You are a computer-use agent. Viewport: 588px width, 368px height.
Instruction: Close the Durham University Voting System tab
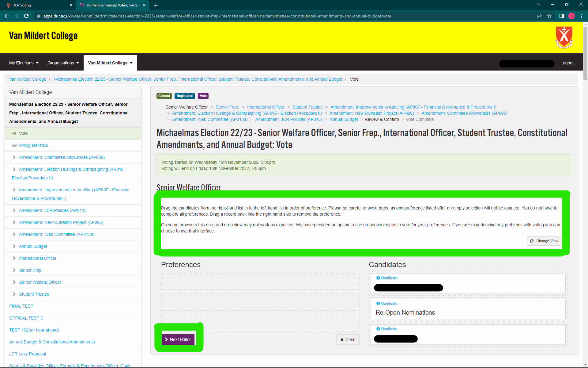click(x=144, y=5)
